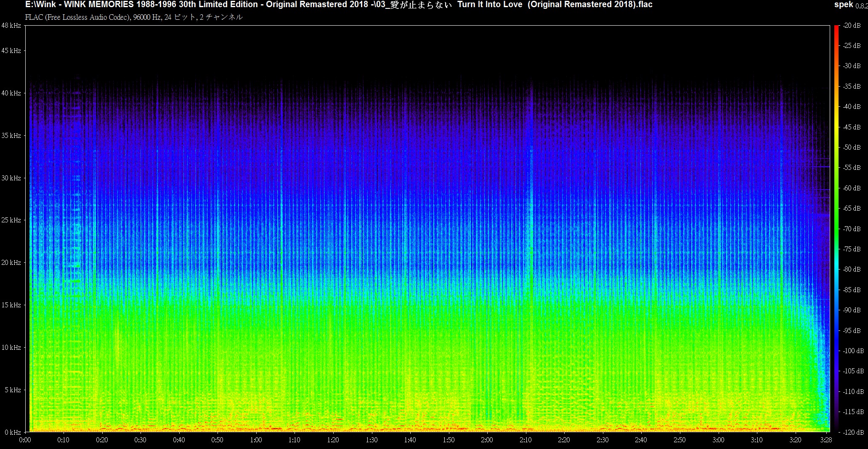Select the 48 kHz frequency label
The width and height of the screenshot is (868, 449).
[x=11, y=25]
